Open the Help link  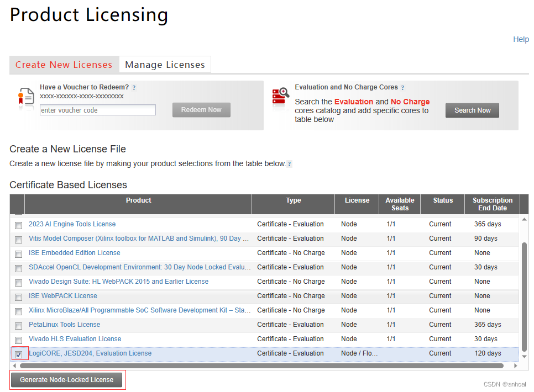coord(520,39)
